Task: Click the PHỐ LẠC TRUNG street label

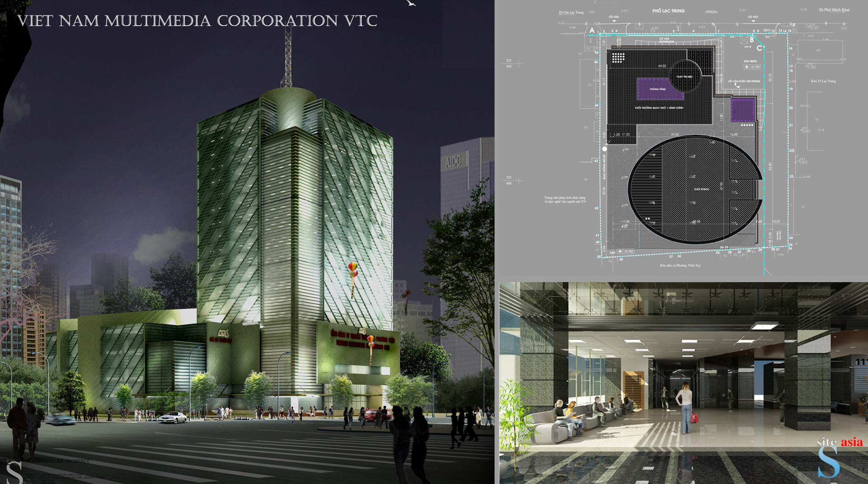Action: [x=668, y=11]
